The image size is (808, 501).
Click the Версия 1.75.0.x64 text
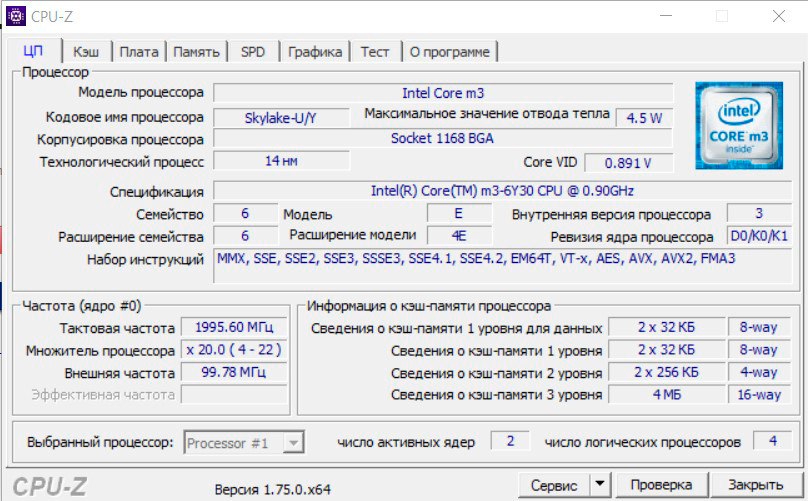273,489
